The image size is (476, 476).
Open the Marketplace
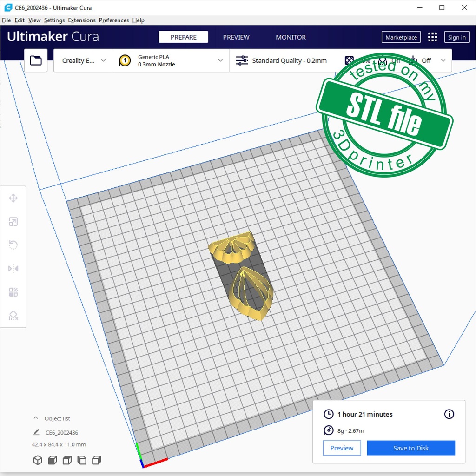click(401, 37)
